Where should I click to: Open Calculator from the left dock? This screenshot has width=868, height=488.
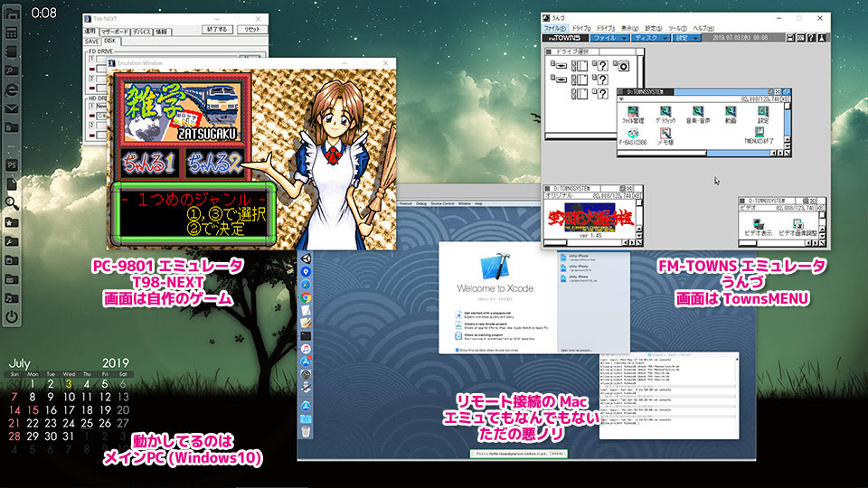(11, 33)
